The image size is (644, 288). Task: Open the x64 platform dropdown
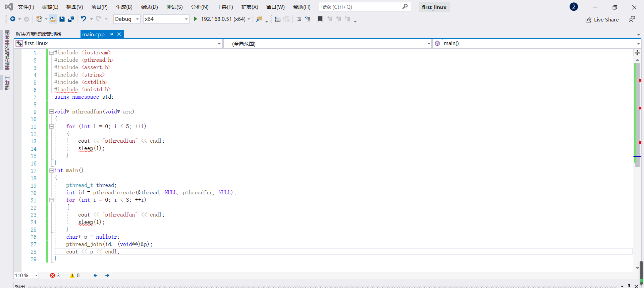166,19
